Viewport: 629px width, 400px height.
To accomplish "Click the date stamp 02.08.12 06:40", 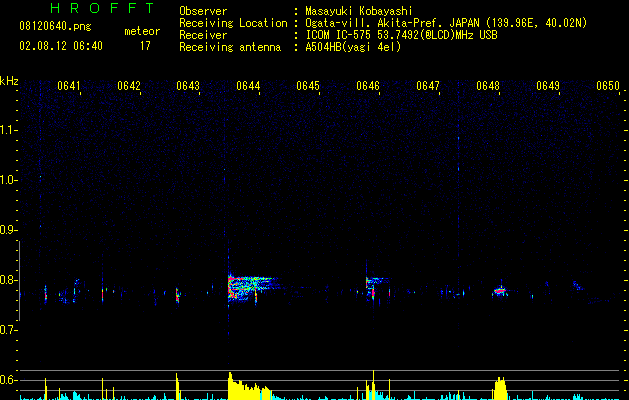I will pyautogui.click(x=61, y=46).
